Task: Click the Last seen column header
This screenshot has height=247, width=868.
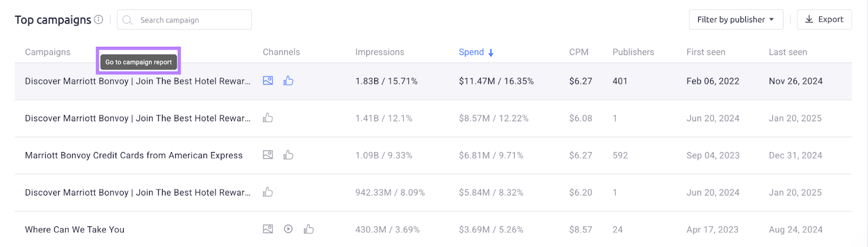Action: click(788, 52)
